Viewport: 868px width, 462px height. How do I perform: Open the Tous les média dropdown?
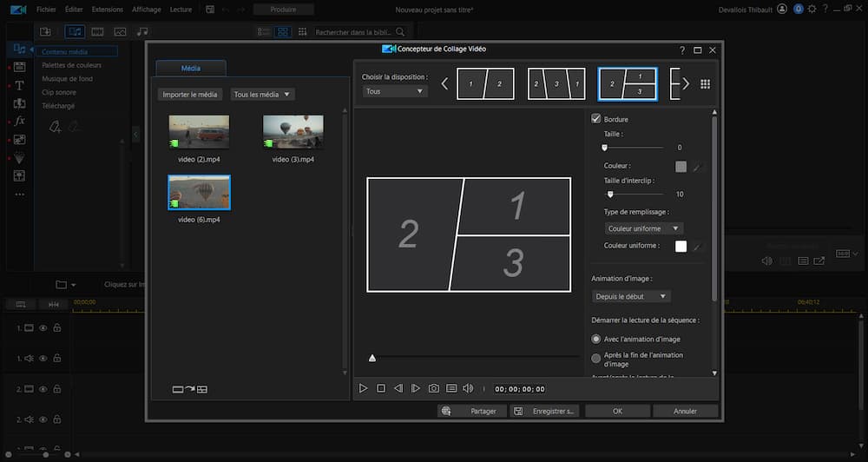(262, 95)
